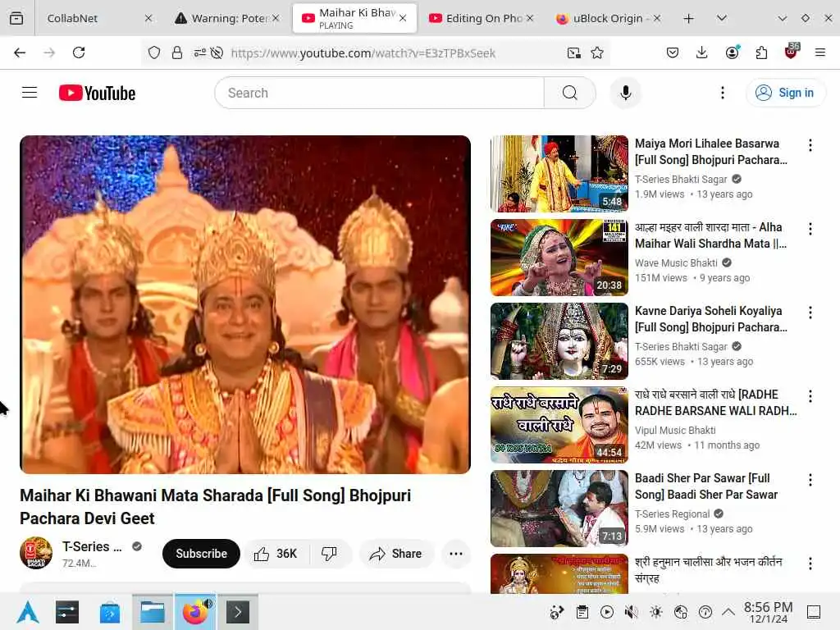Dislike this video

[330, 554]
